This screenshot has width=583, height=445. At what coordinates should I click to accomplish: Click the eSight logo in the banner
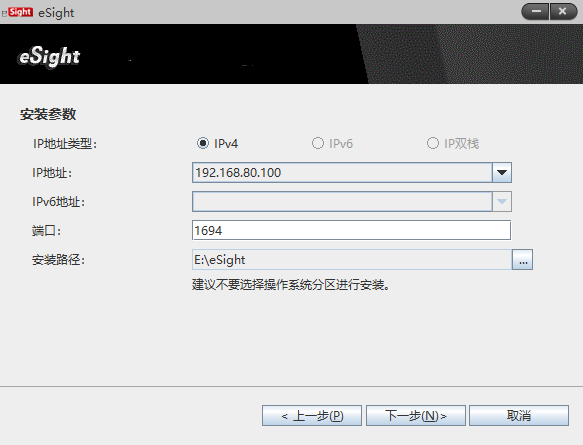click(49, 57)
